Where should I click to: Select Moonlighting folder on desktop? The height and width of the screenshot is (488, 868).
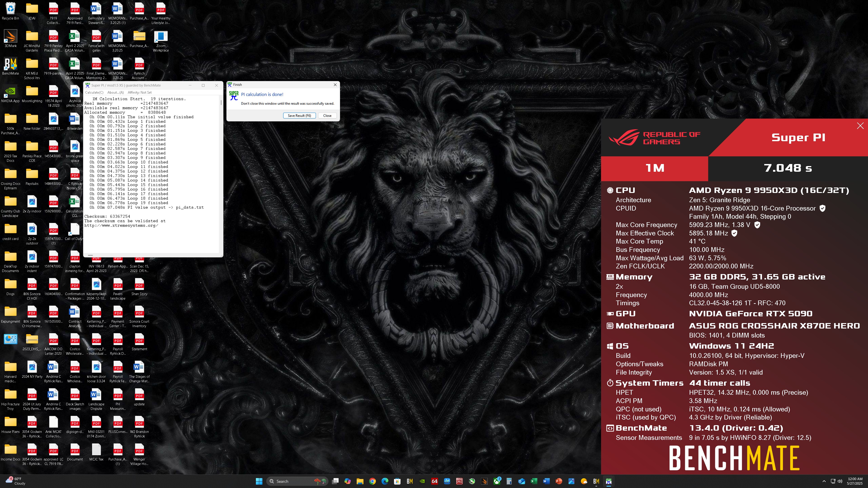coord(32,94)
